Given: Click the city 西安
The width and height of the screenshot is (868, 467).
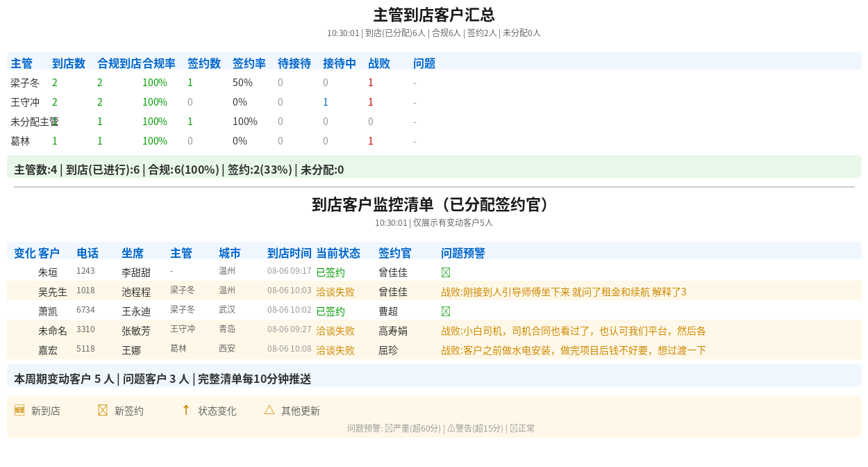Looking at the screenshot, I should (227, 348).
